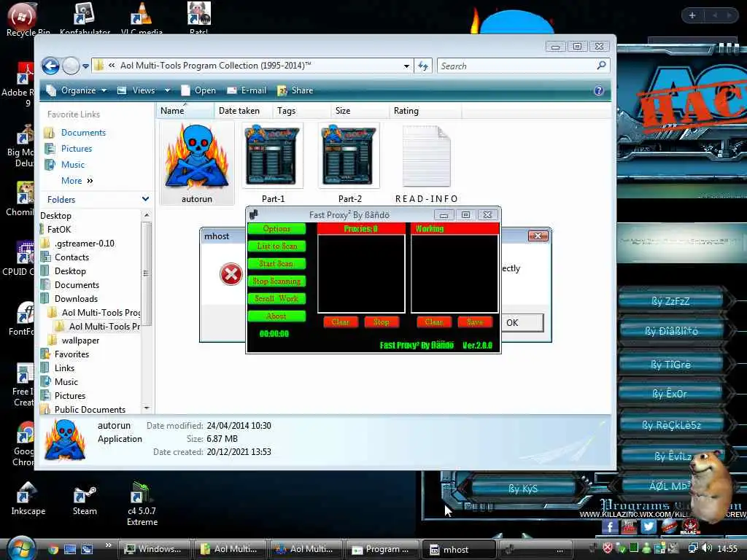The height and width of the screenshot is (560, 747).
Task: Click Open in the Explorer toolbar
Action: [x=198, y=90]
